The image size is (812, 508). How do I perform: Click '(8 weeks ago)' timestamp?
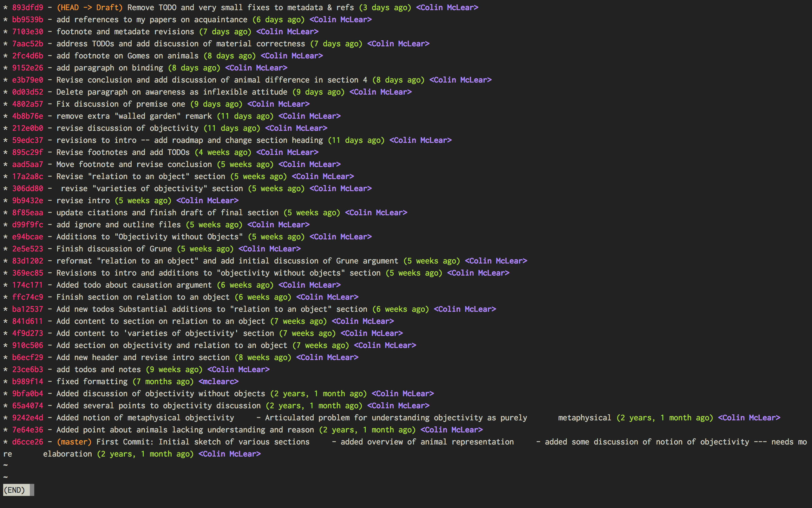coord(263,358)
